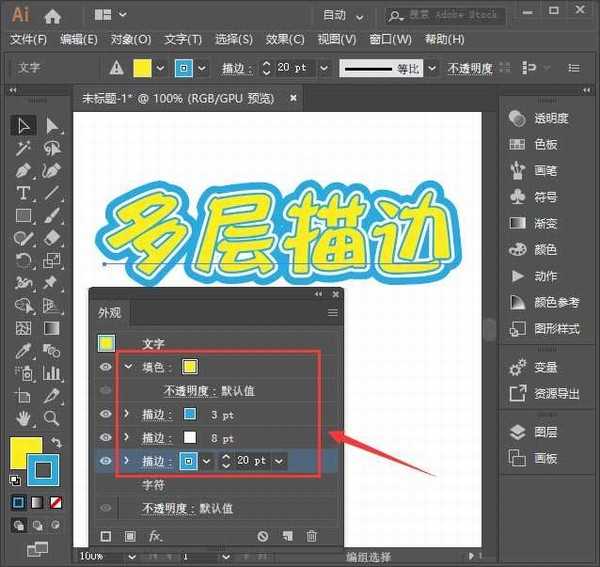
Task: Open the Appearance panel menu
Action: coord(333,313)
